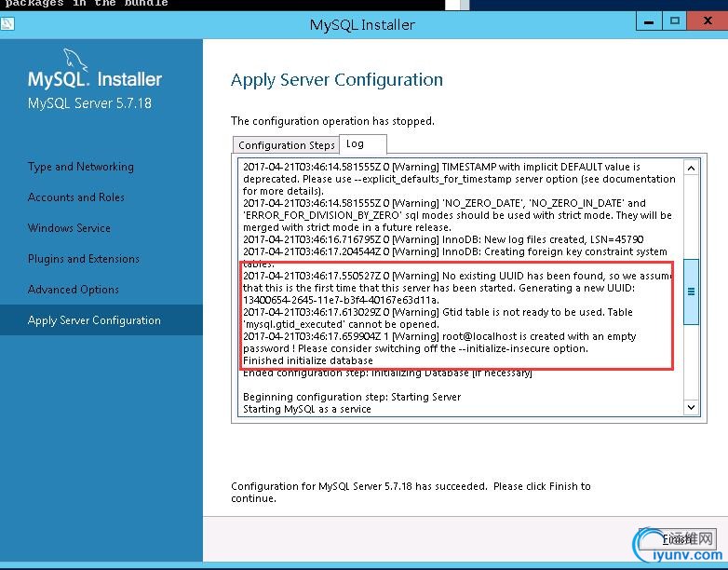The width and height of the screenshot is (728, 570).
Task: Click the Finish button
Action: click(x=677, y=539)
